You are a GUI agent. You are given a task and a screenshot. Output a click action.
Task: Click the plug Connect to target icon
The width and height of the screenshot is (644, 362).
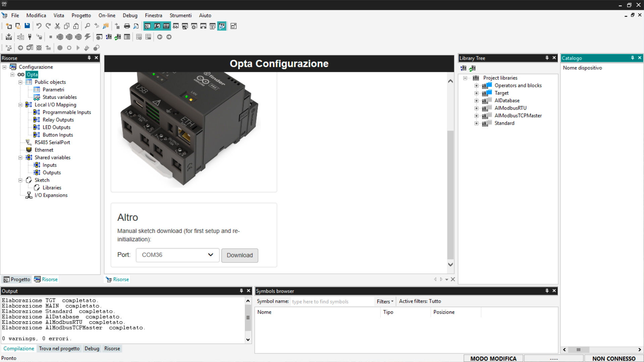click(x=30, y=37)
